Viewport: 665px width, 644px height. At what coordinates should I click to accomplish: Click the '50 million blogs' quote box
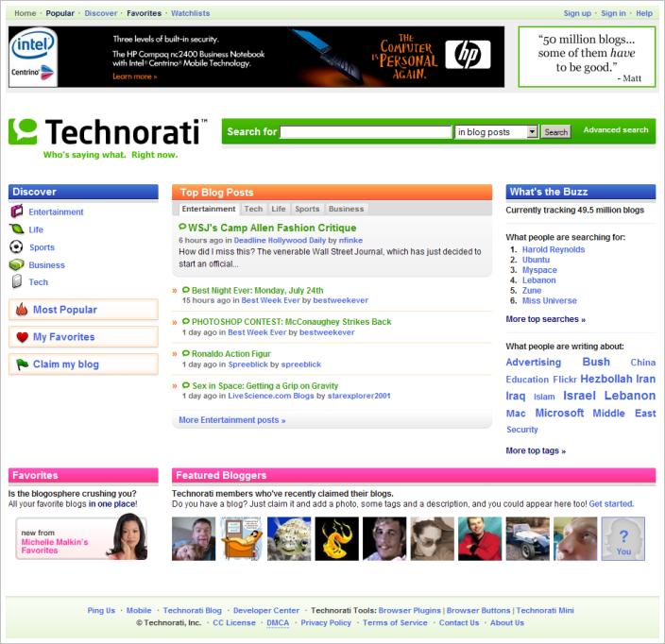click(587, 57)
